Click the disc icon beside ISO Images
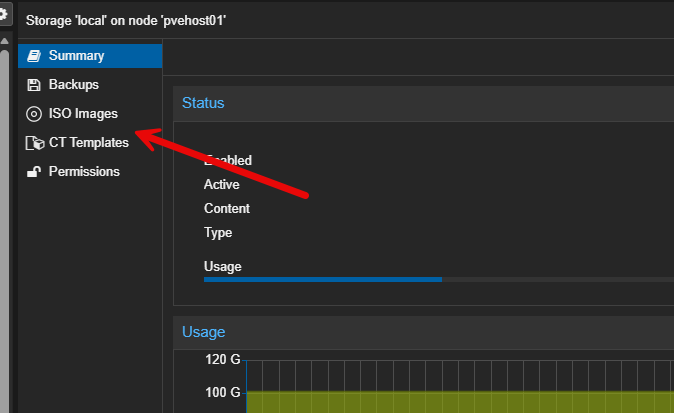The image size is (674, 413). [x=33, y=114]
